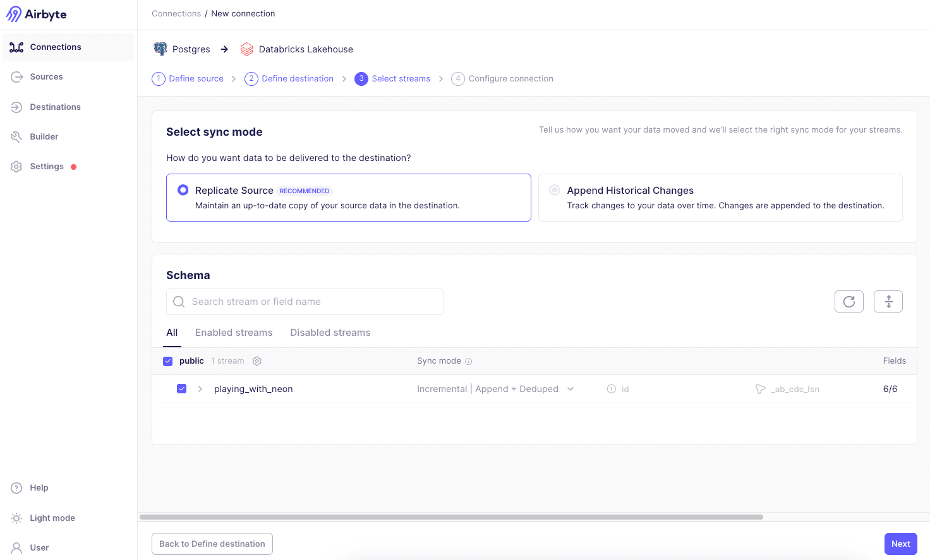Click the Next button

(x=900, y=544)
